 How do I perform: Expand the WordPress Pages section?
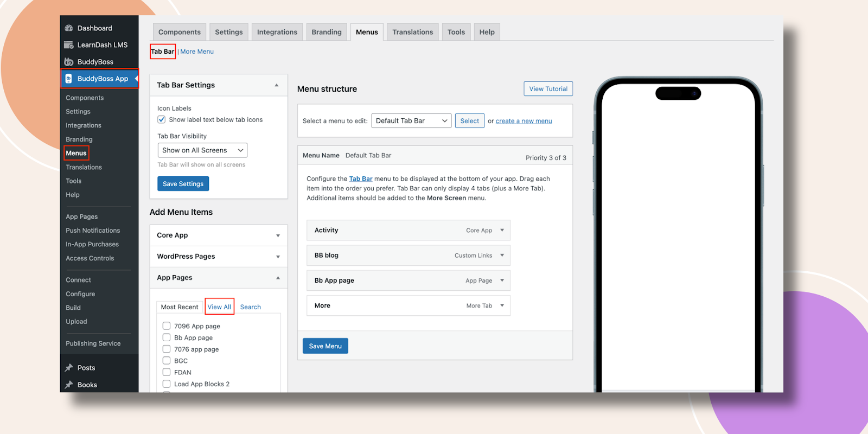pyautogui.click(x=278, y=257)
